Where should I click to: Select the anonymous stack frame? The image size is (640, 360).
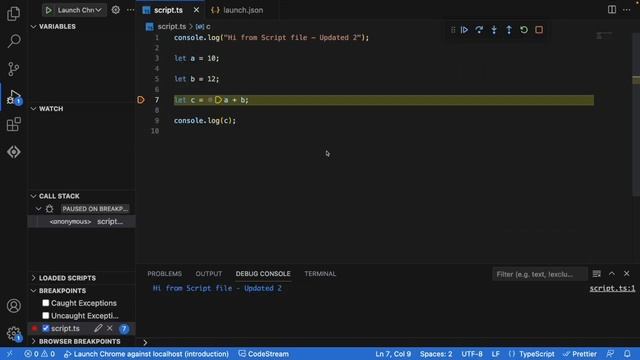point(81,222)
